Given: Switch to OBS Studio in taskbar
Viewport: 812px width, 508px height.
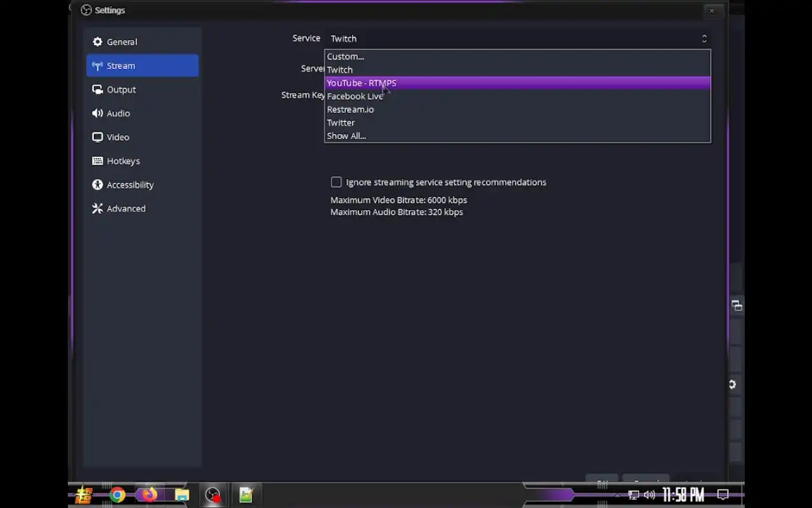Looking at the screenshot, I should (x=213, y=495).
